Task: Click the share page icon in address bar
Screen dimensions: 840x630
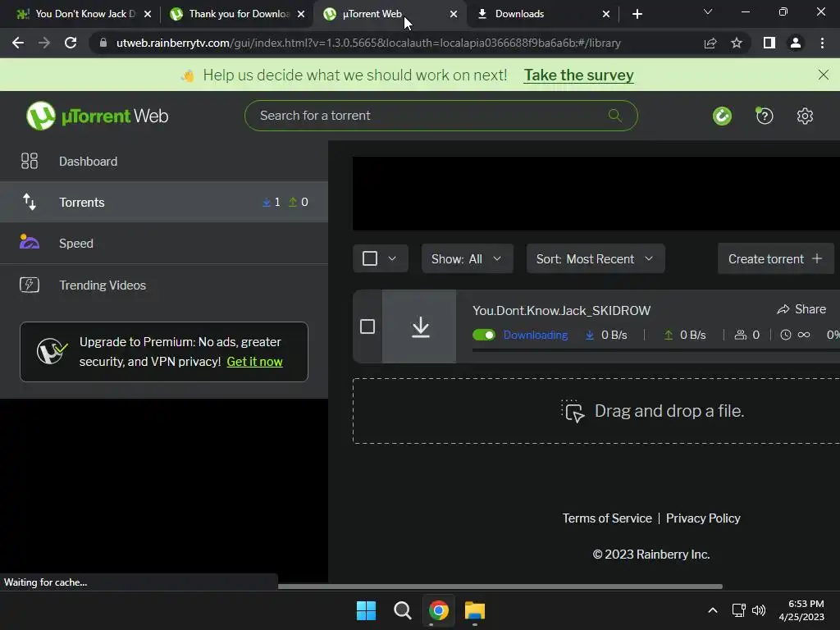Action: pyautogui.click(x=710, y=43)
